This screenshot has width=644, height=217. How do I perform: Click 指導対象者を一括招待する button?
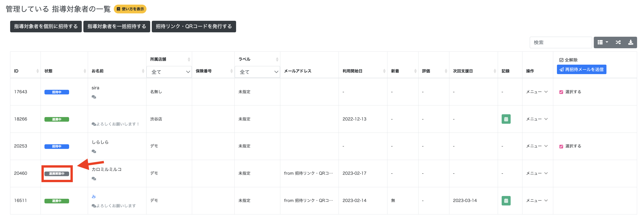tap(117, 26)
